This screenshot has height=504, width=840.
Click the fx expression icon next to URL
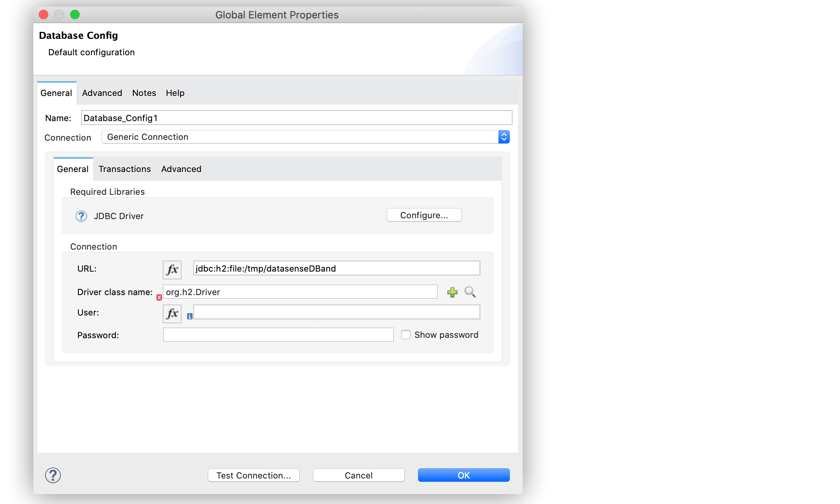172,269
